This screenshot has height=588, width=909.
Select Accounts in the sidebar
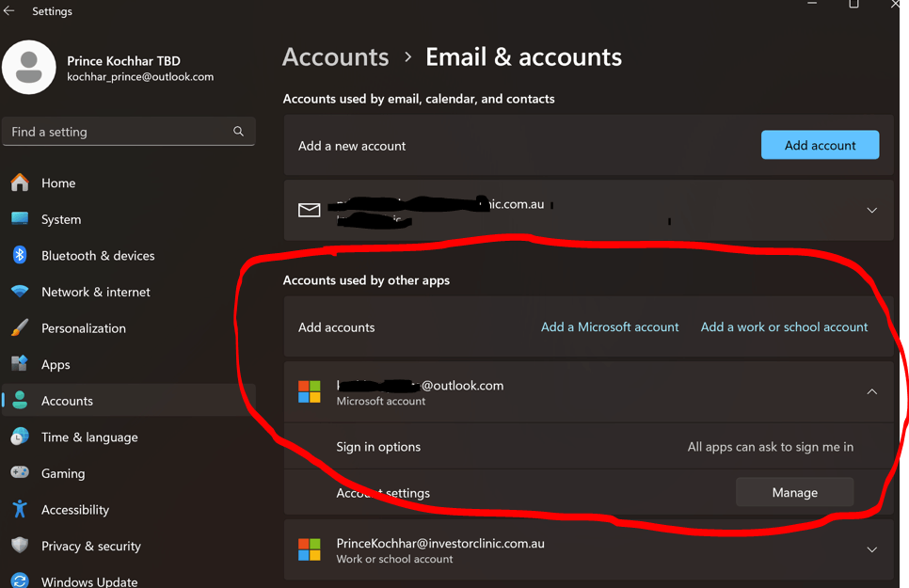pyautogui.click(x=129, y=401)
